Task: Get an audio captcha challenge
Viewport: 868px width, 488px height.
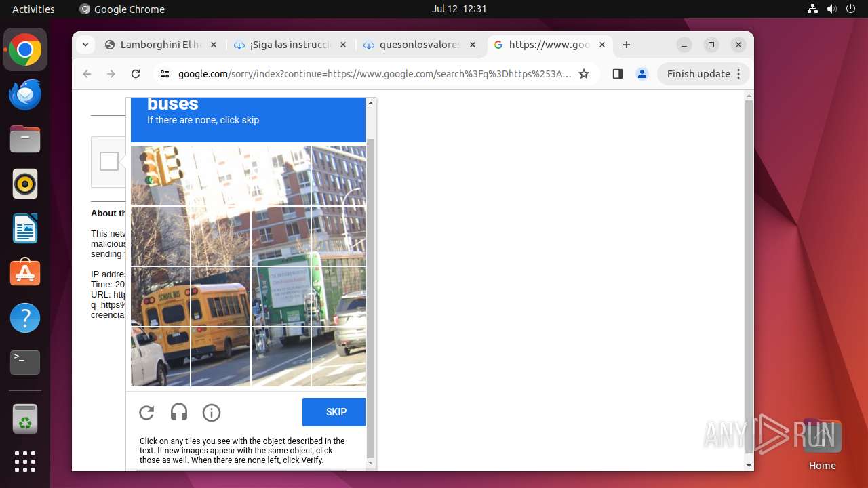Action: (x=179, y=412)
